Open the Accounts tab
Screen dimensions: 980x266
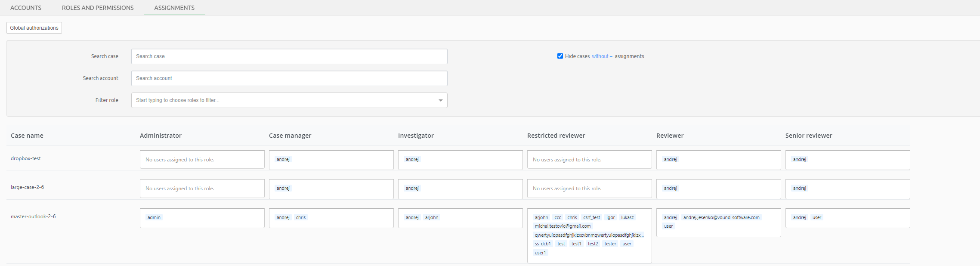[26, 8]
